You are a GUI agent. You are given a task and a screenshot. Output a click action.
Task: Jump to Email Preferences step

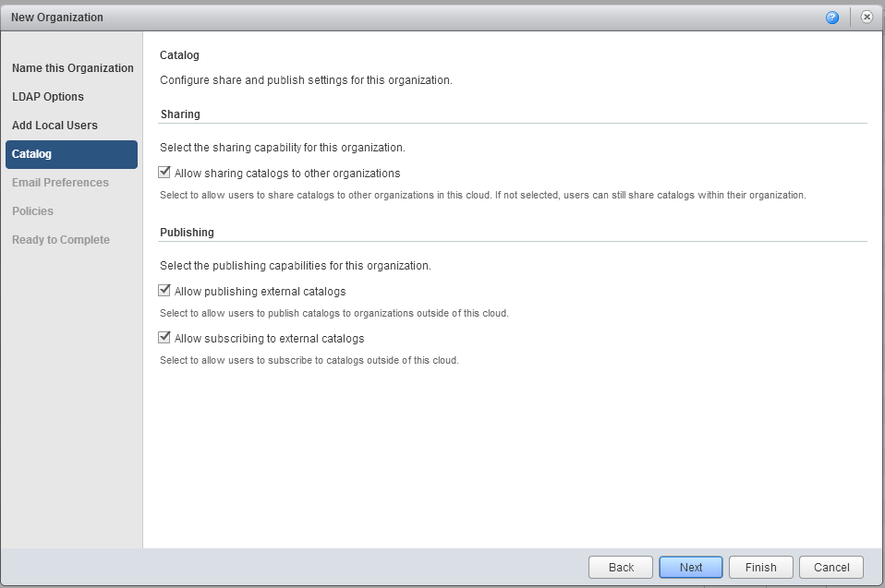(x=60, y=183)
